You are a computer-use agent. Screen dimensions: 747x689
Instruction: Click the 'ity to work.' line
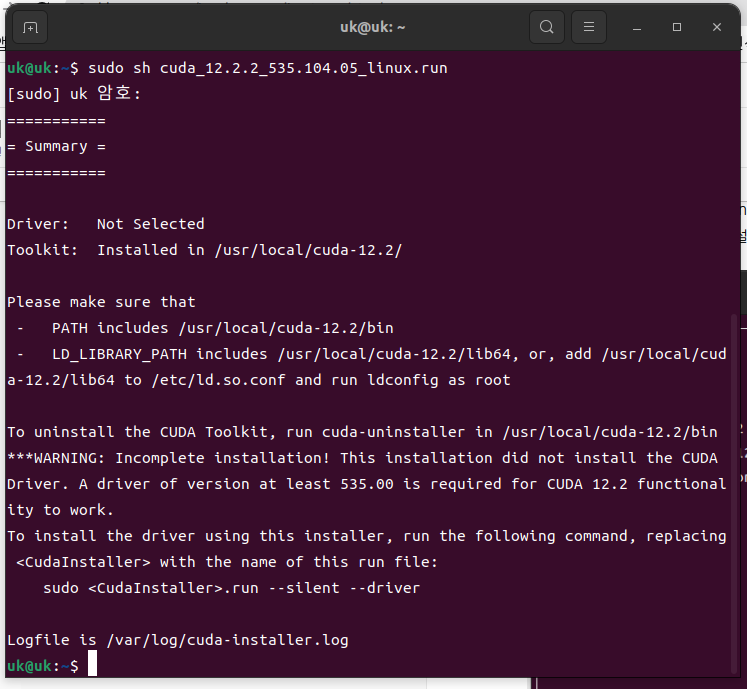pos(61,510)
